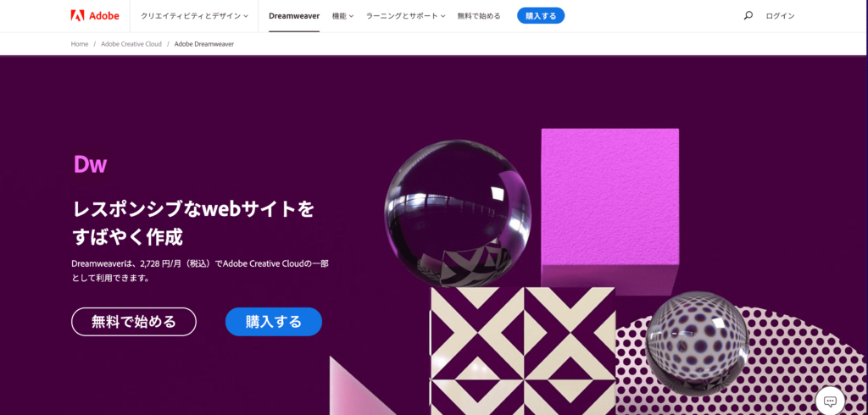Image resolution: width=868 pixels, height=415 pixels.
Task: Select the Dreamweaver nav tab
Action: (294, 16)
